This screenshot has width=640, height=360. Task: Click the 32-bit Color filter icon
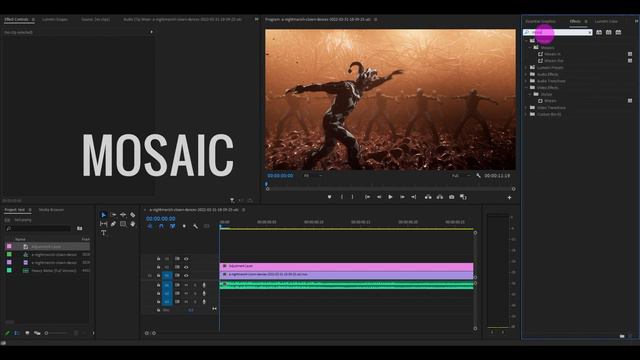609,32
